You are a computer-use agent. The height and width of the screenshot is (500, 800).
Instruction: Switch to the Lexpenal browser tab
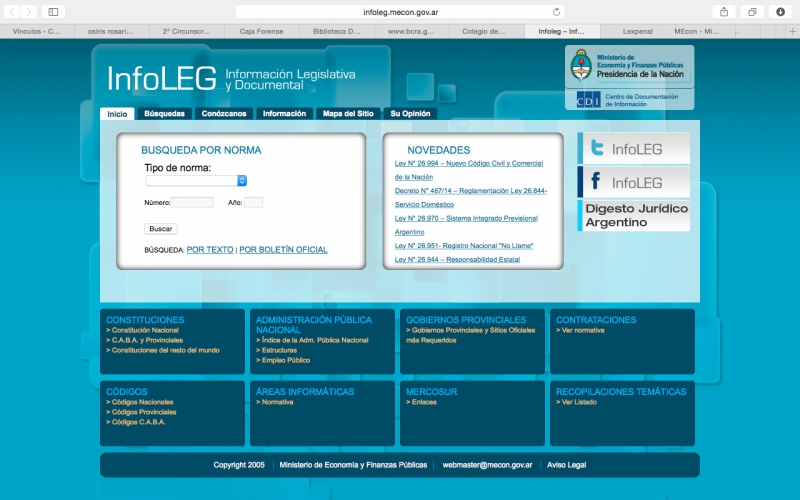tap(637, 32)
